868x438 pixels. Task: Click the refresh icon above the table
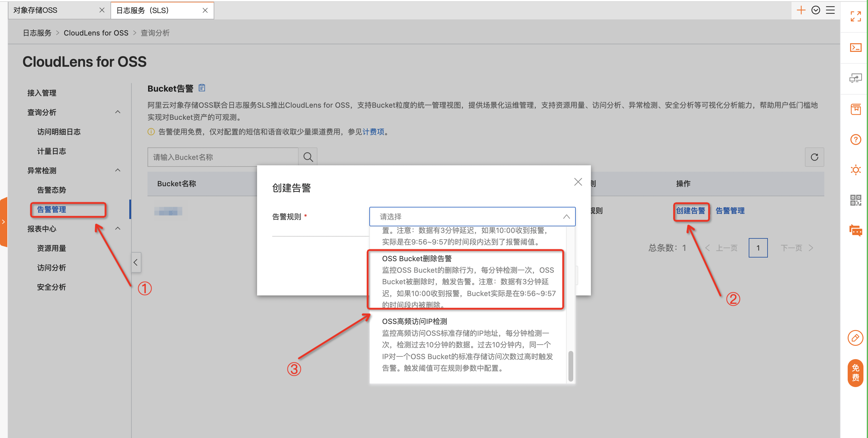coord(814,157)
